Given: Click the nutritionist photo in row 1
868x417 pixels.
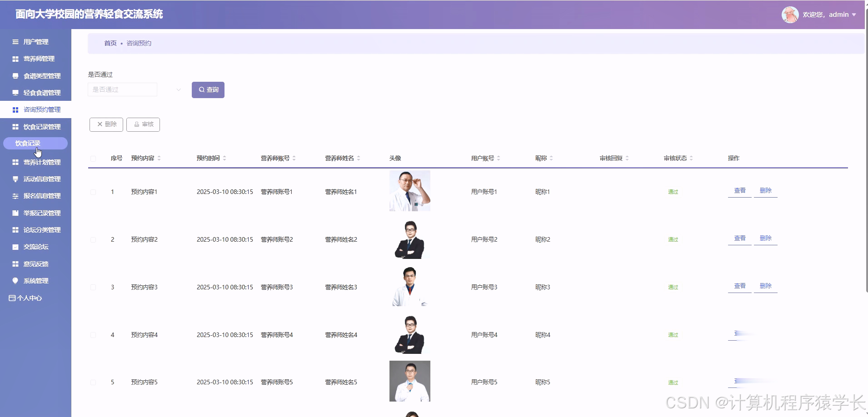Looking at the screenshot, I should click(x=410, y=191).
